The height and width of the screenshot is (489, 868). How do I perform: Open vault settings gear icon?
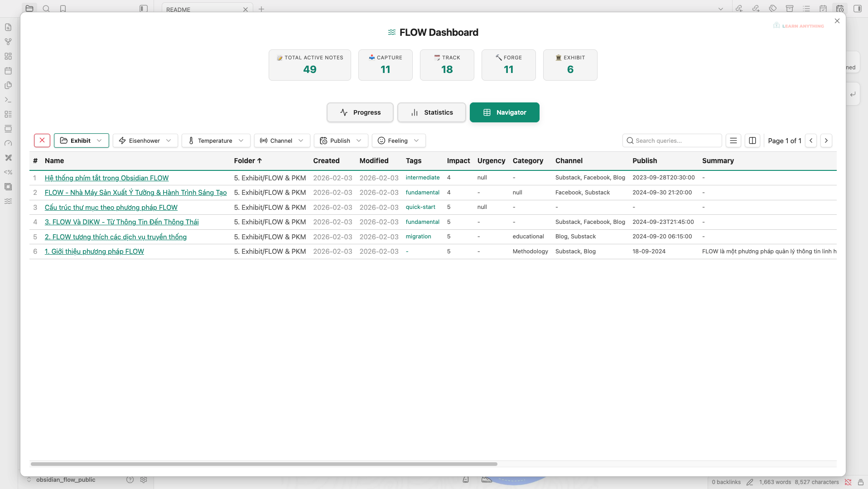coord(144,479)
